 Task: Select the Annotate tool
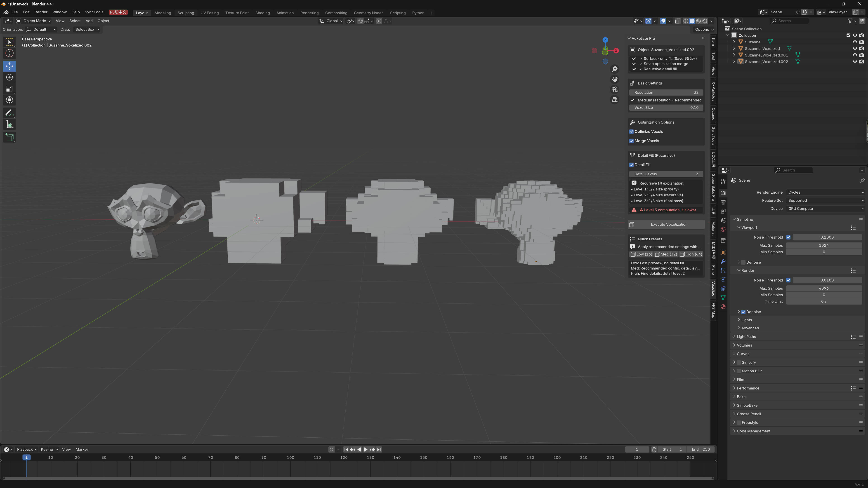9,113
